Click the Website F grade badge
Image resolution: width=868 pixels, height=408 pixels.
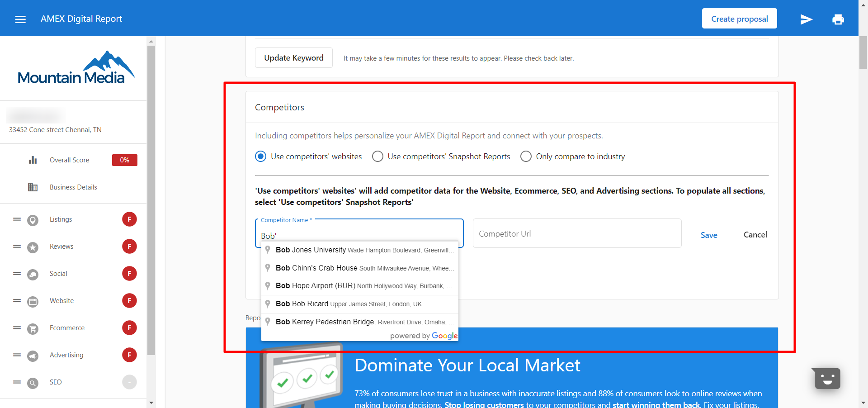point(129,301)
